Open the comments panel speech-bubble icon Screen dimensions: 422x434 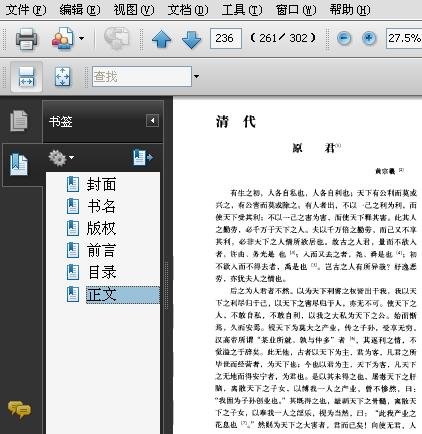tap(19, 409)
